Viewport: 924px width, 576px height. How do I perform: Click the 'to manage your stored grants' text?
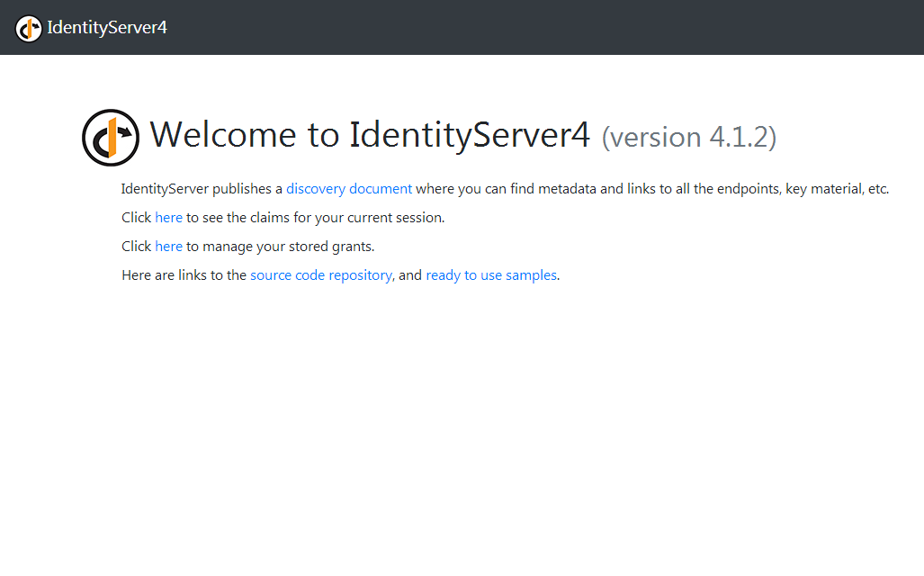(x=280, y=247)
